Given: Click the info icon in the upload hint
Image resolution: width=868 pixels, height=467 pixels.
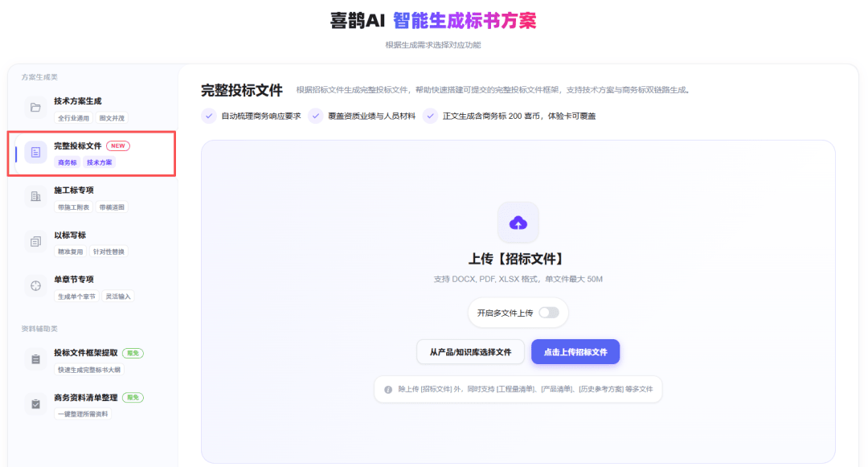Looking at the screenshot, I should [388, 390].
